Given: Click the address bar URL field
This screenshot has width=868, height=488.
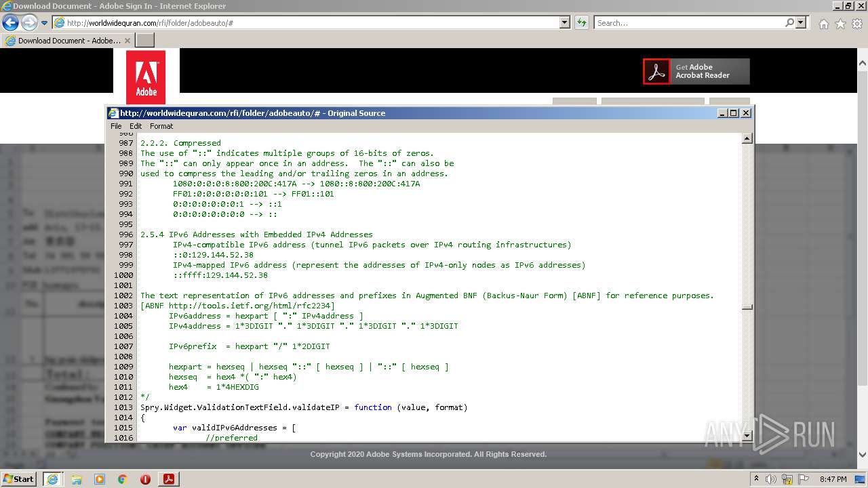Looking at the screenshot, I should click(x=307, y=22).
